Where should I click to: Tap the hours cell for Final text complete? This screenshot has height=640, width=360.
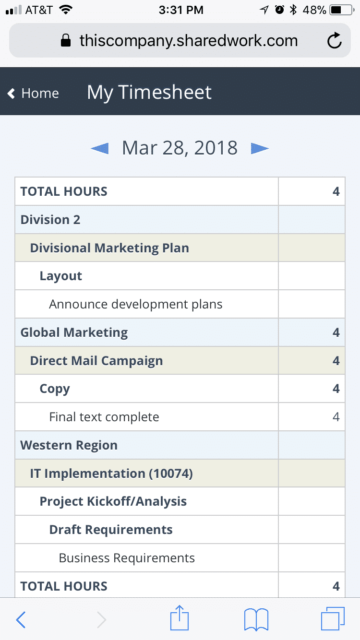[x=312, y=417]
